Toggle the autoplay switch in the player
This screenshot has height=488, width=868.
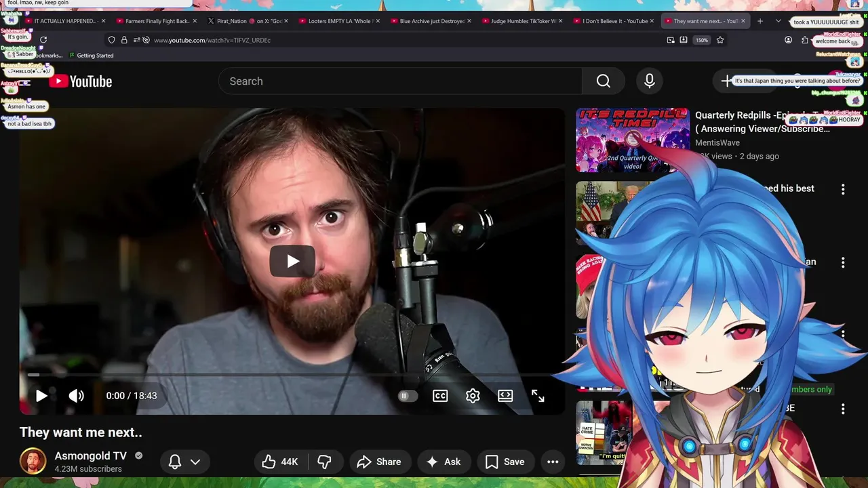click(x=407, y=396)
